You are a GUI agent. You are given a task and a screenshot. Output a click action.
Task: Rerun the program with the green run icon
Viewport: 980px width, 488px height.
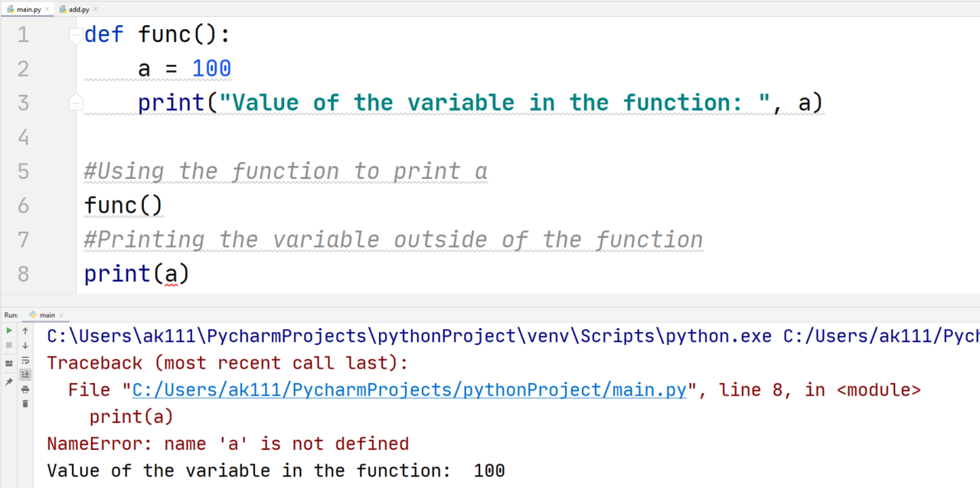pyautogui.click(x=8, y=330)
